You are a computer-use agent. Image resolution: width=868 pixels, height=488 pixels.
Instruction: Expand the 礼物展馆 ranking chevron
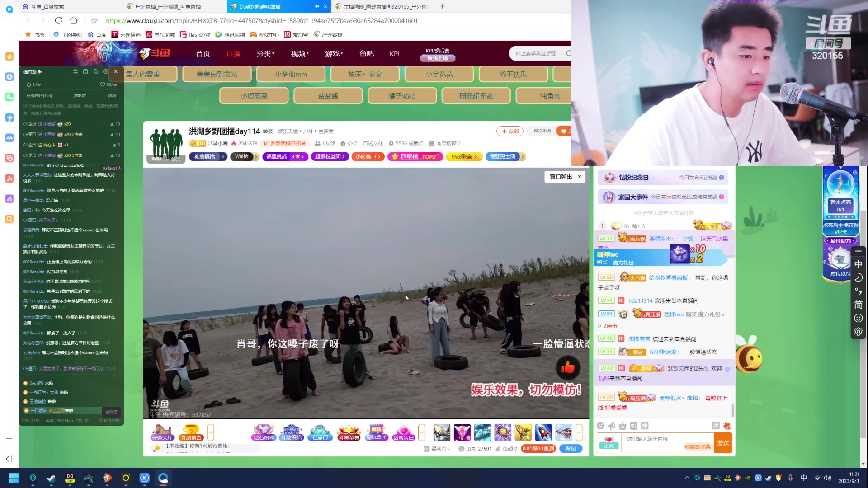[x=223, y=156]
